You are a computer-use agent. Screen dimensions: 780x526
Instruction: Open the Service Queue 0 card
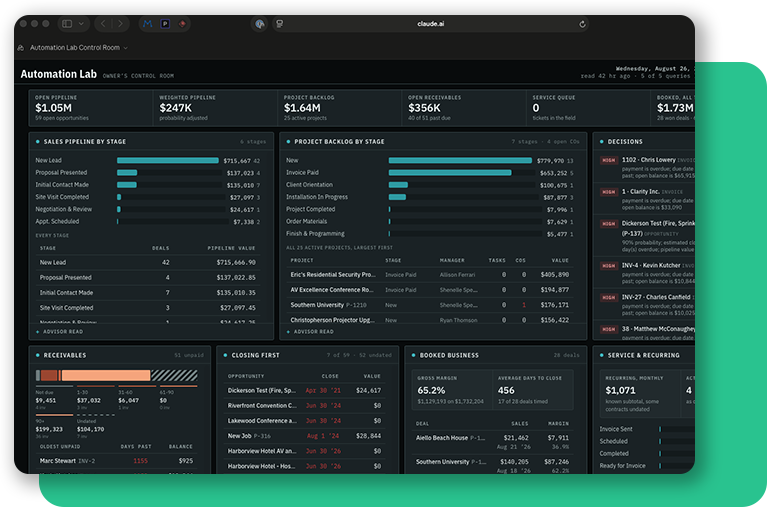tap(588, 107)
